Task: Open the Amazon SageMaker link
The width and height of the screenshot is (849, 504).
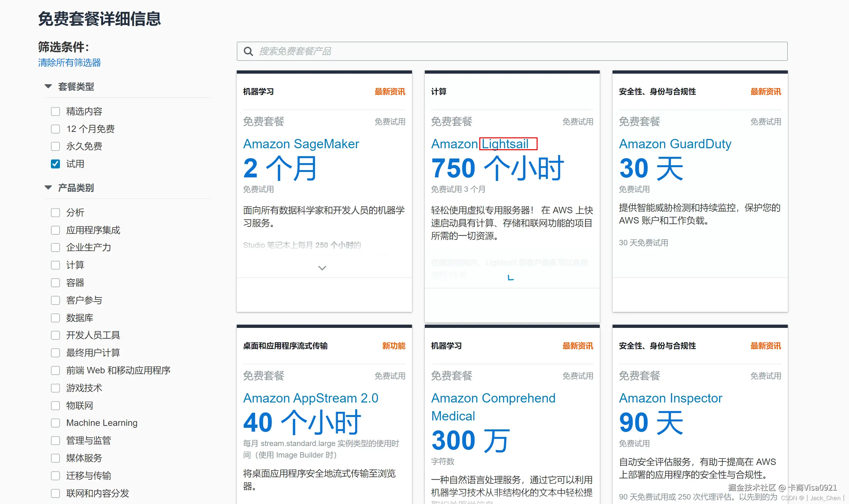Action: pyautogui.click(x=301, y=144)
